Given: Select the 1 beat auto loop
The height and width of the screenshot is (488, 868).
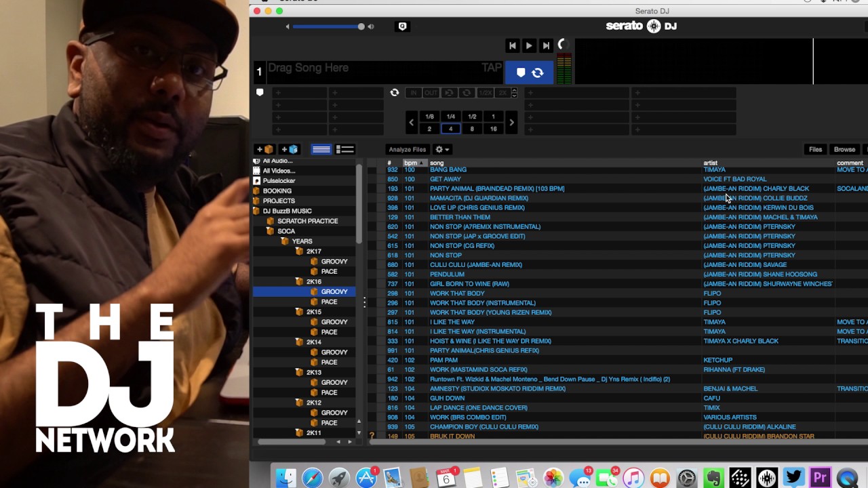Looking at the screenshot, I should click(493, 117).
